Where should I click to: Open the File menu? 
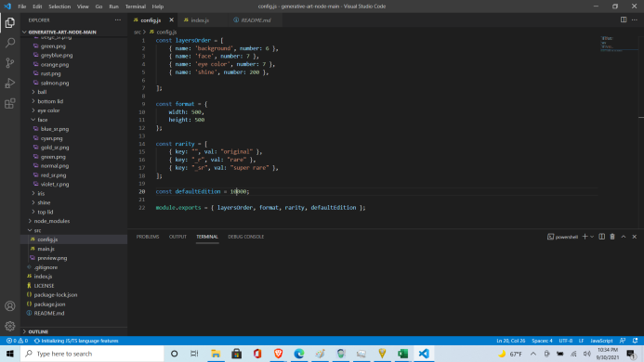(22, 6)
